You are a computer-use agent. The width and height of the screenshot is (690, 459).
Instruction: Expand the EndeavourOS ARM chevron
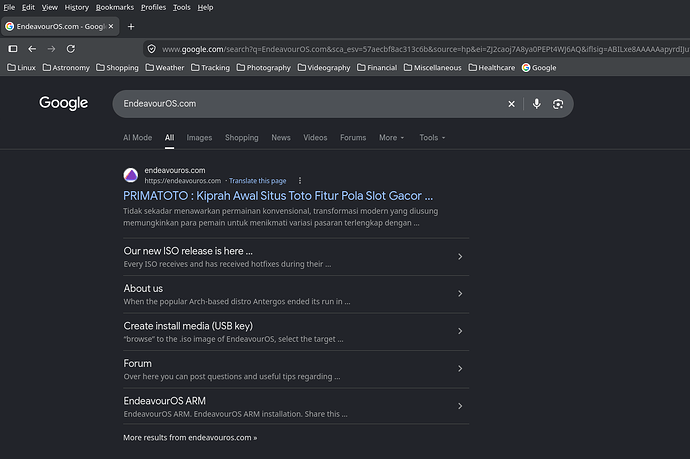pyautogui.click(x=460, y=406)
